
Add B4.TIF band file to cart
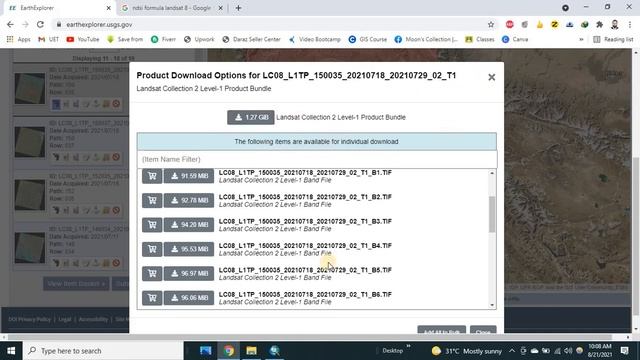pyautogui.click(x=152, y=249)
